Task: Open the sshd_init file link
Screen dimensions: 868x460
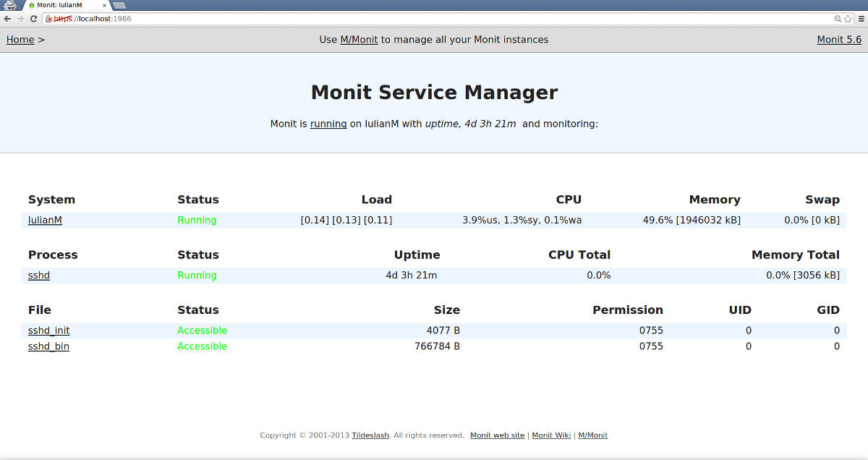Action: tap(49, 331)
